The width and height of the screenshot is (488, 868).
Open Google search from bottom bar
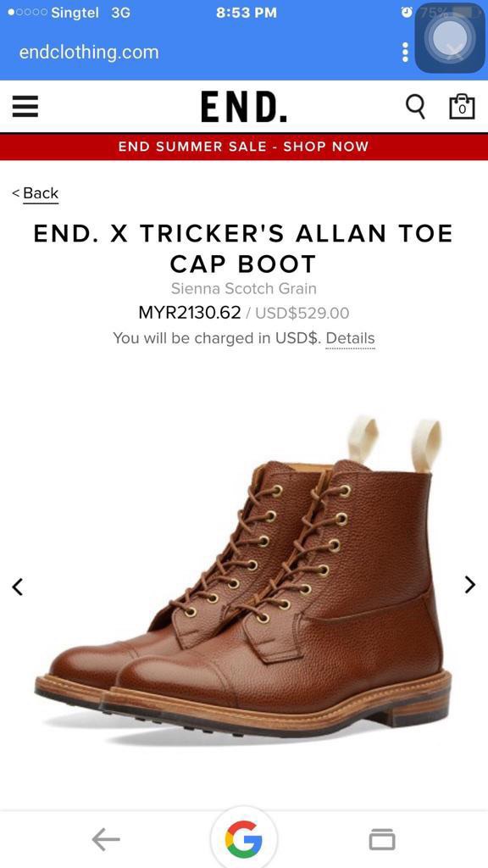[244, 840]
